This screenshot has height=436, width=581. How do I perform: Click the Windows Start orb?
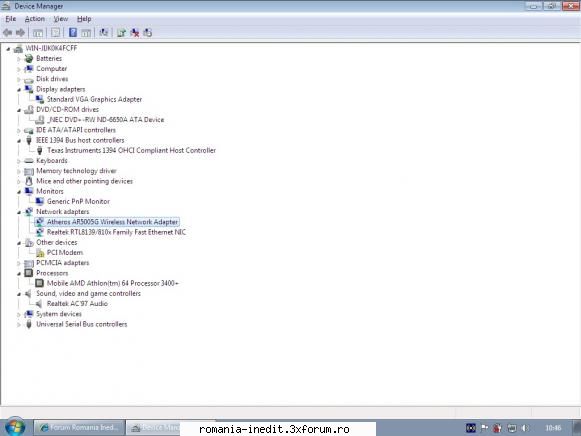(15, 426)
